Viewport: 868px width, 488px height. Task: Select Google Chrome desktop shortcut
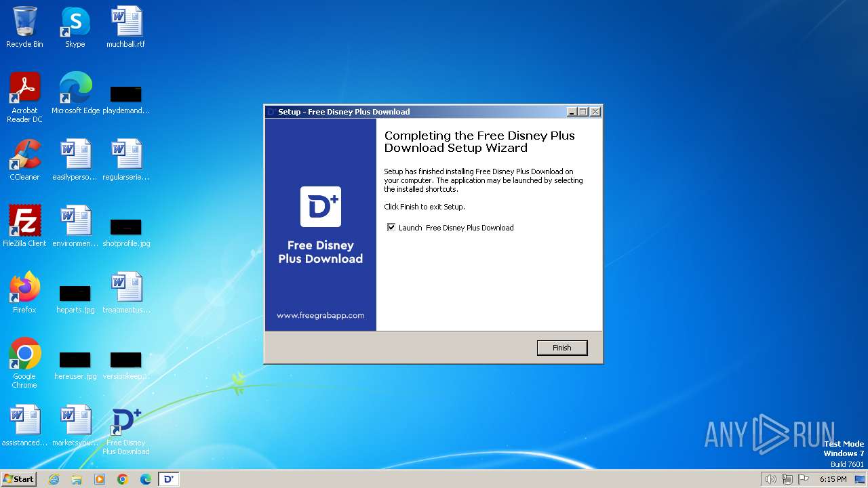click(x=24, y=363)
